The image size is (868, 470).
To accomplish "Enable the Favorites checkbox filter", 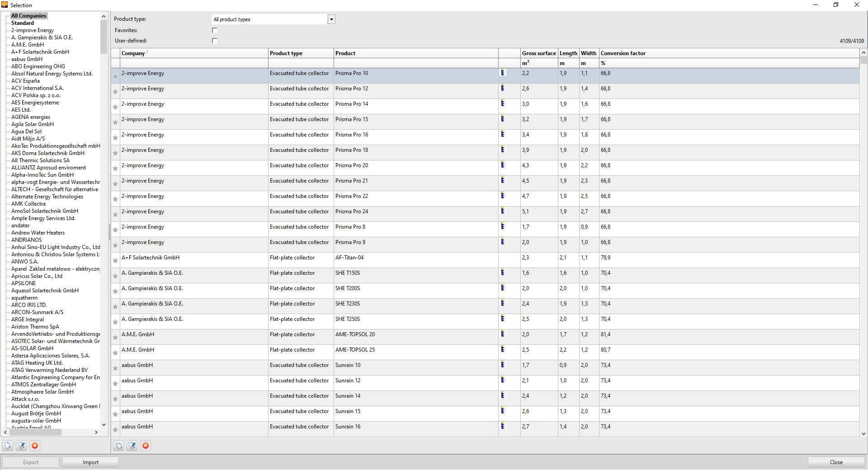I will click(x=215, y=30).
